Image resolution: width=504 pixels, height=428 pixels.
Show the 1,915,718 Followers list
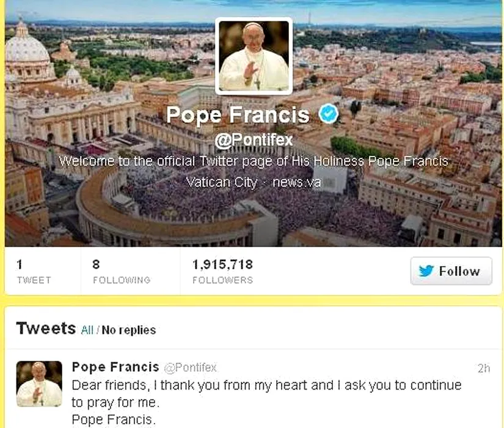point(222,271)
